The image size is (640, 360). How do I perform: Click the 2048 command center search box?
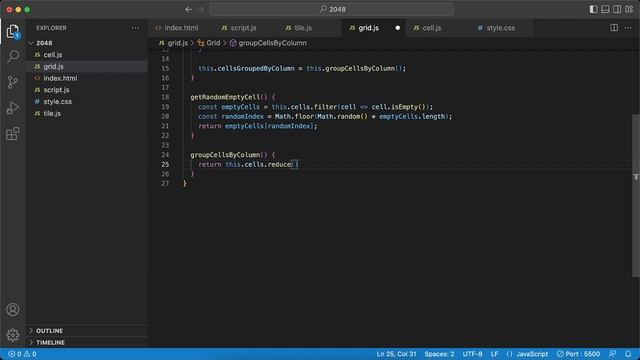331,9
